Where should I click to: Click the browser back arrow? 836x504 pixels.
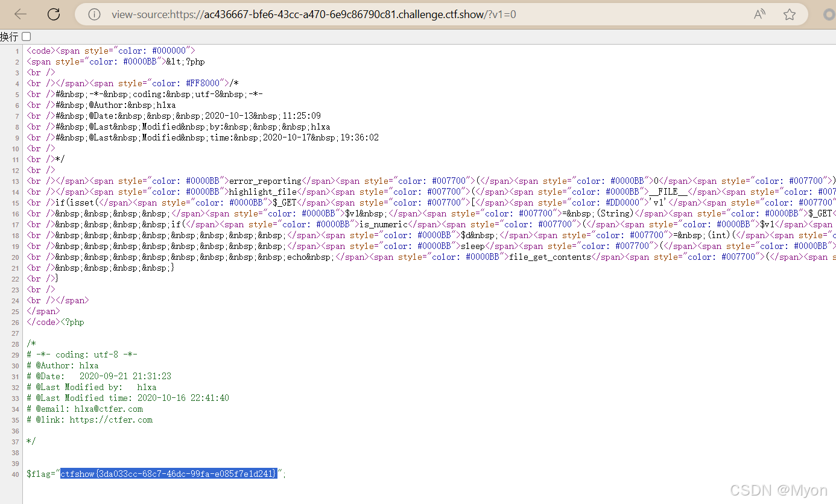[20, 14]
